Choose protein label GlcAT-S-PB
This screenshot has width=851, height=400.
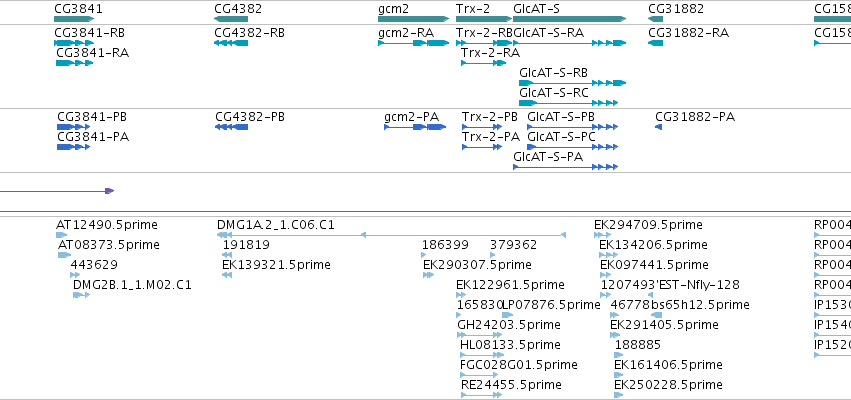tap(561, 117)
